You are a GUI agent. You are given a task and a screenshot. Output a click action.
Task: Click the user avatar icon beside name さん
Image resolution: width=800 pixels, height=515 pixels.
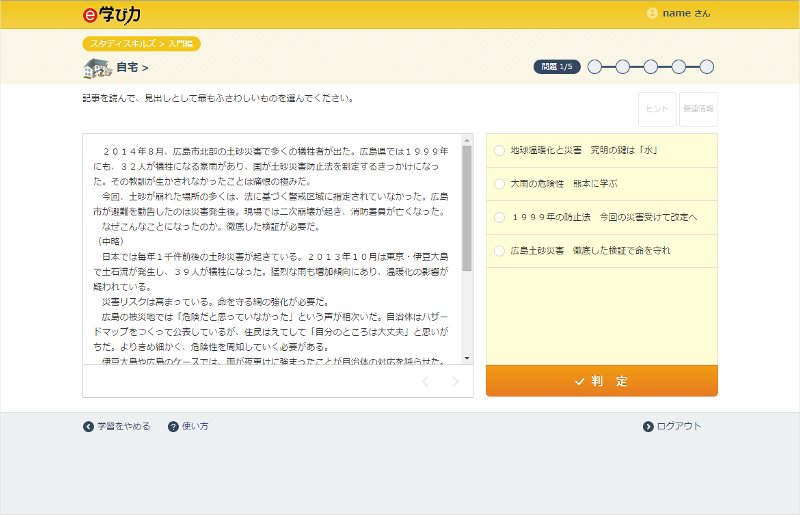pos(652,14)
